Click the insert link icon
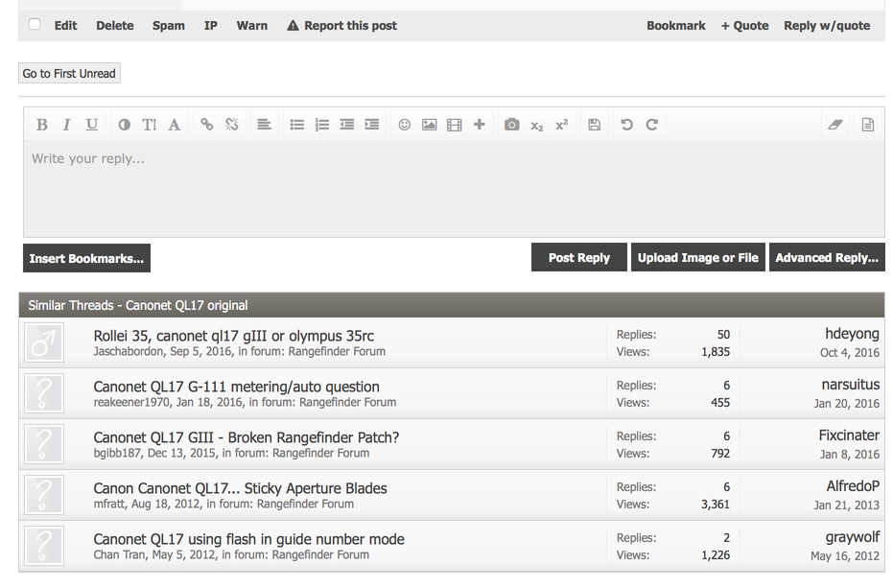893x588 pixels. (x=206, y=125)
